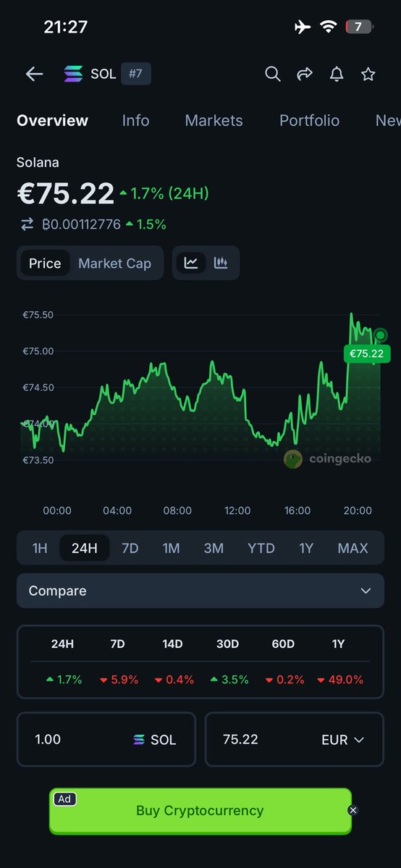The width and height of the screenshot is (401, 868).
Task: Select the 7D time range
Action: [x=130, y=548]
